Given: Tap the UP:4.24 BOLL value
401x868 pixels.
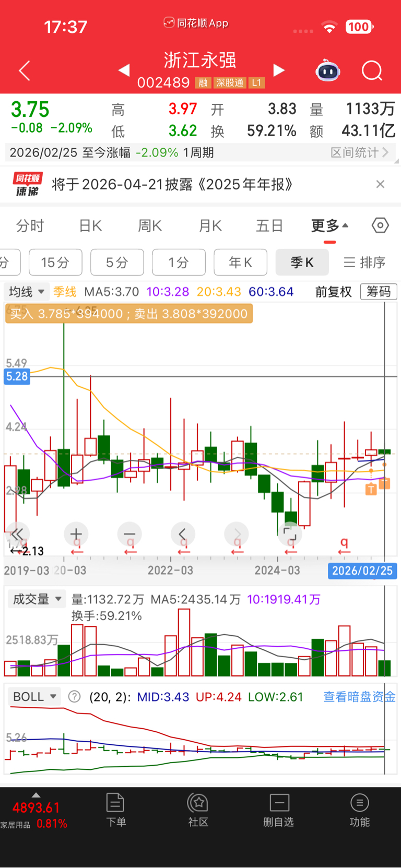Looking at the screenshot, I should click(x=219, y=697).
